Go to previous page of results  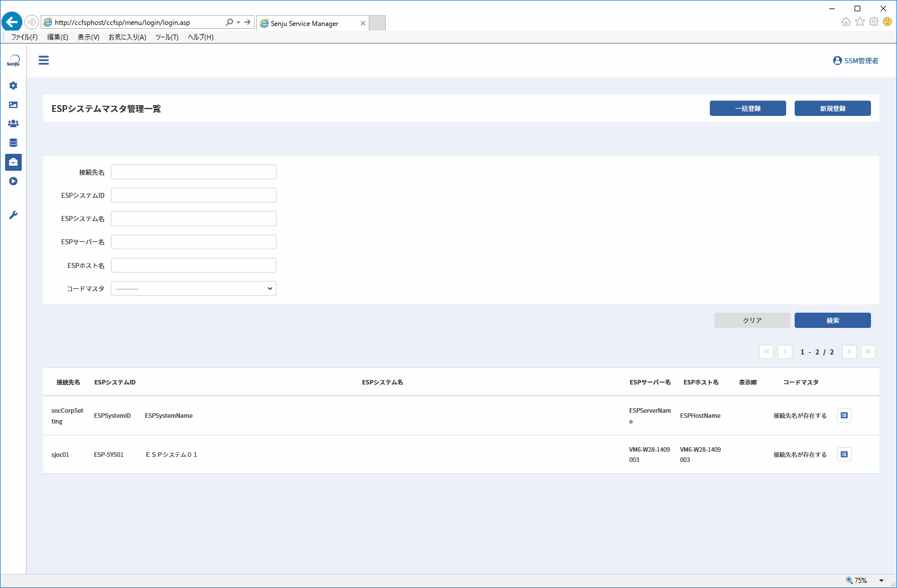coord(785,352)
